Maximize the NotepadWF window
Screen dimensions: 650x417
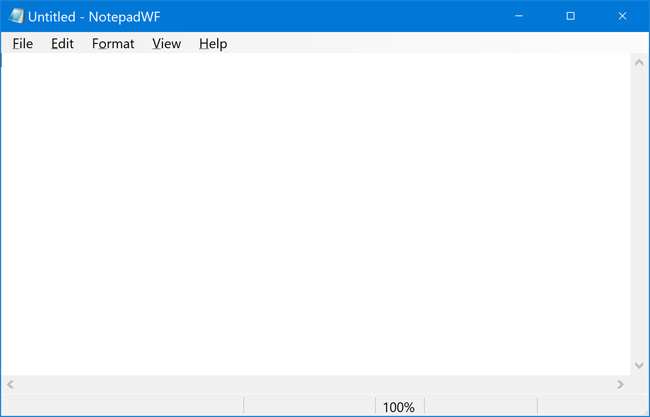click(x=570, y=16)
